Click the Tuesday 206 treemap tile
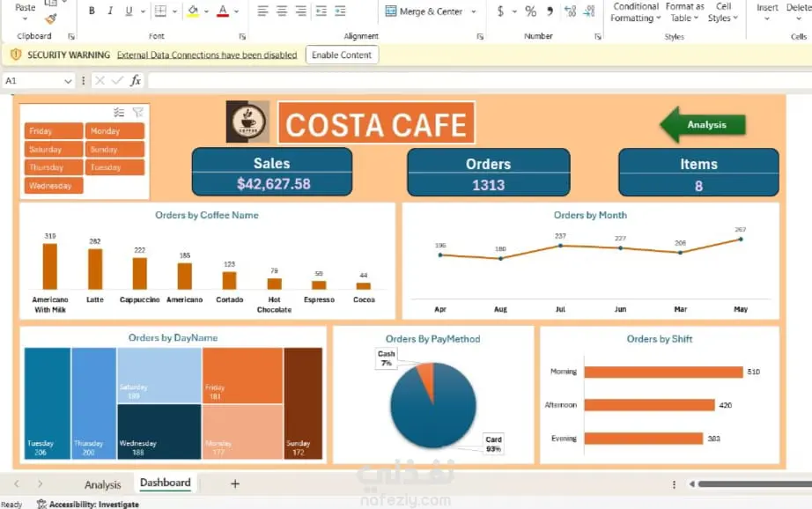Image resolution: width=812 pixels, height=509 pixels. pyautogui.click(x=48, y=403)
